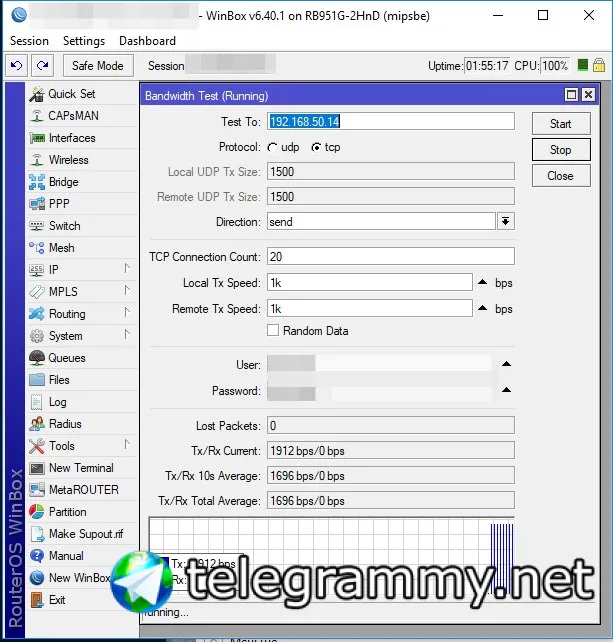Stop the bandwidth test

[561, 150]
